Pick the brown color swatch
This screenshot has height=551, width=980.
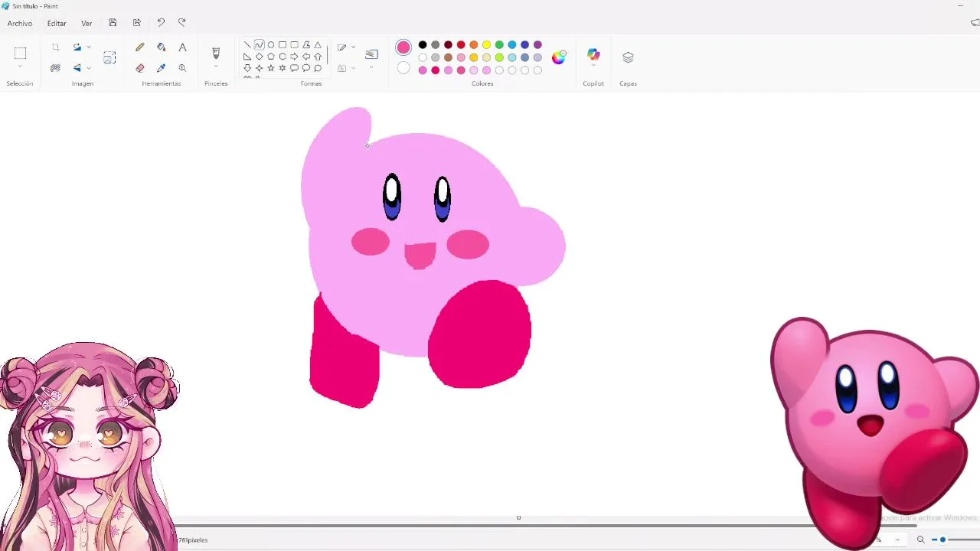(x=448, y=57)
